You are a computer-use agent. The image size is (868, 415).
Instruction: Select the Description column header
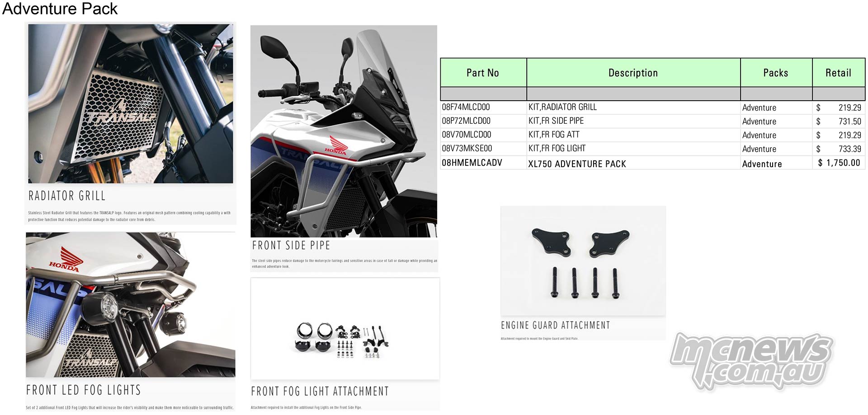pos(633,73)
